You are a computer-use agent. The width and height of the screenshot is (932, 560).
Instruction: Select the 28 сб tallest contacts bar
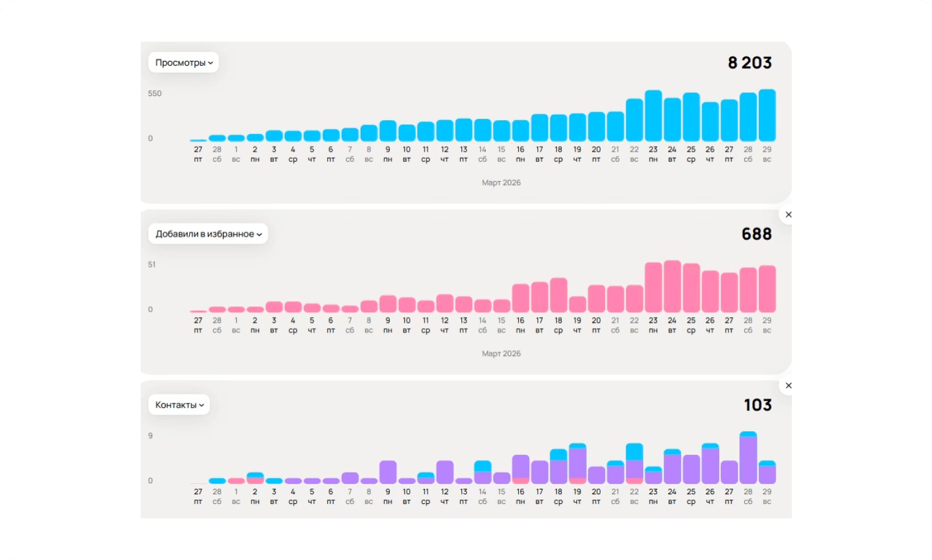[748, 458]
